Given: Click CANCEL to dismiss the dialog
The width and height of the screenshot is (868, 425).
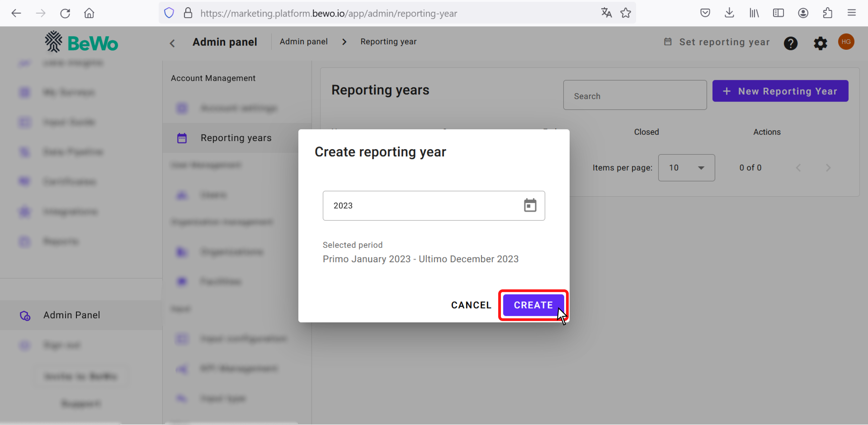Looking at the screenshot, I should tap(471, 305).
